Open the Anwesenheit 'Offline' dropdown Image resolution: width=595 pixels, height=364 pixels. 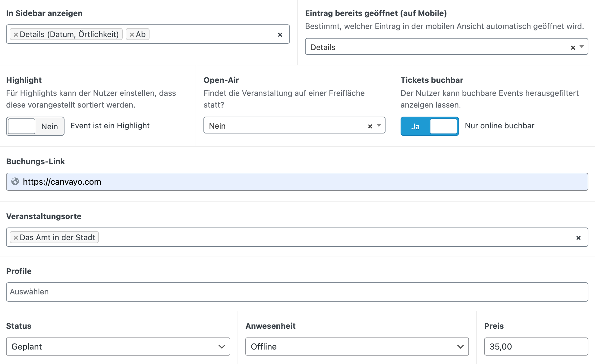(357, 347)
